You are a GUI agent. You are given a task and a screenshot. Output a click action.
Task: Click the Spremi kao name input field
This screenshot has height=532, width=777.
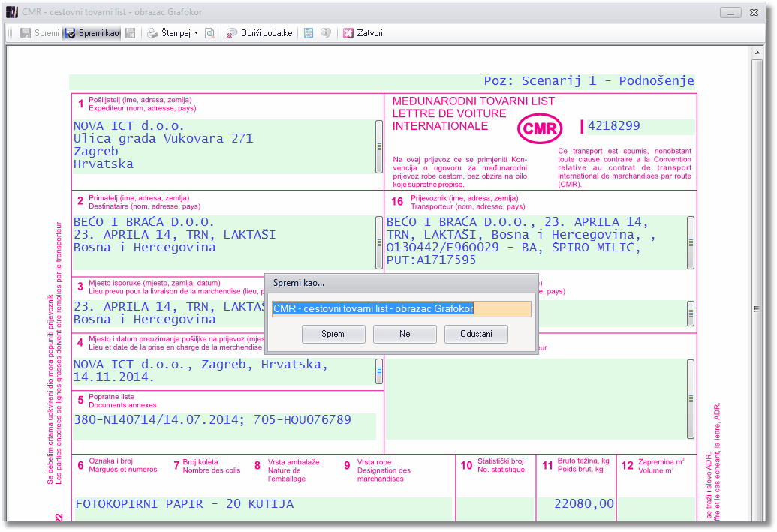[x=402, y=309]
